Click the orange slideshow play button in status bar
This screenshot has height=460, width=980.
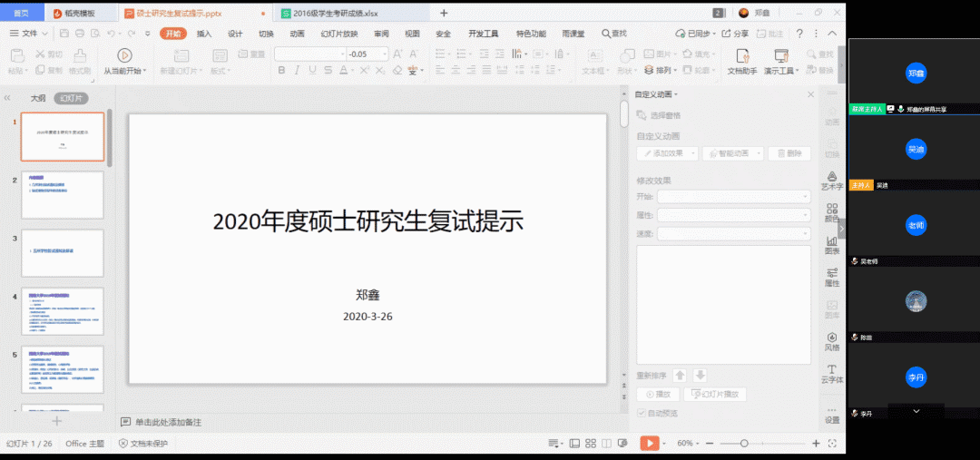click(650, 443)
